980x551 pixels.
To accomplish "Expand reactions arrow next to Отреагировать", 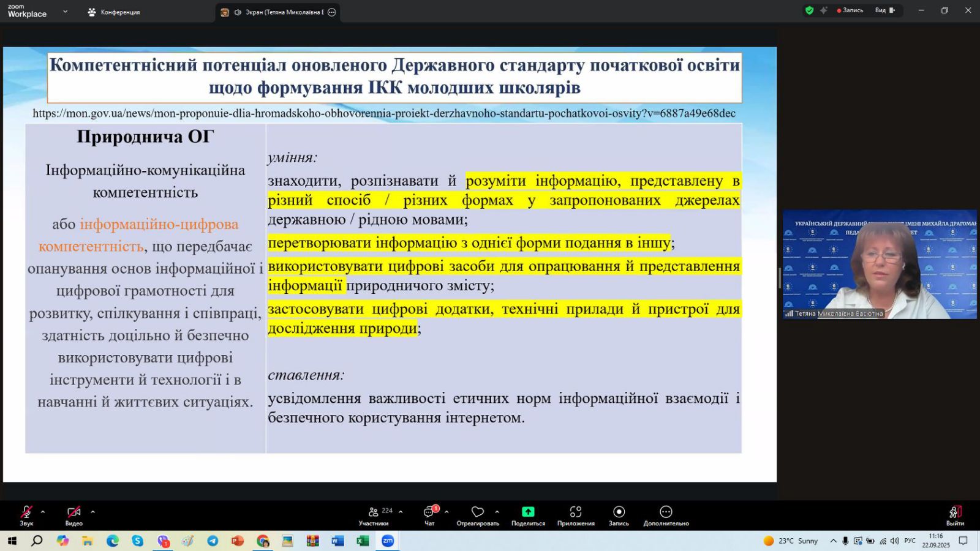I will [x=497, y=512].
